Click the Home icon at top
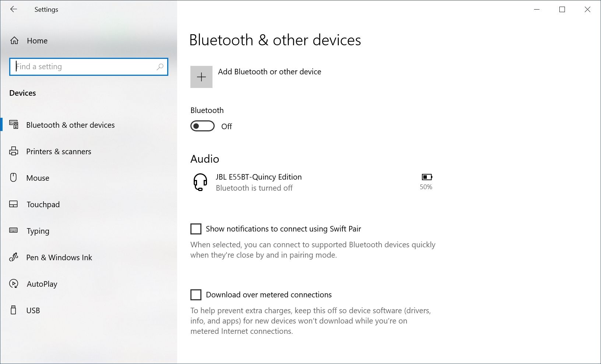The image size is (601, 364). [14, 40]
